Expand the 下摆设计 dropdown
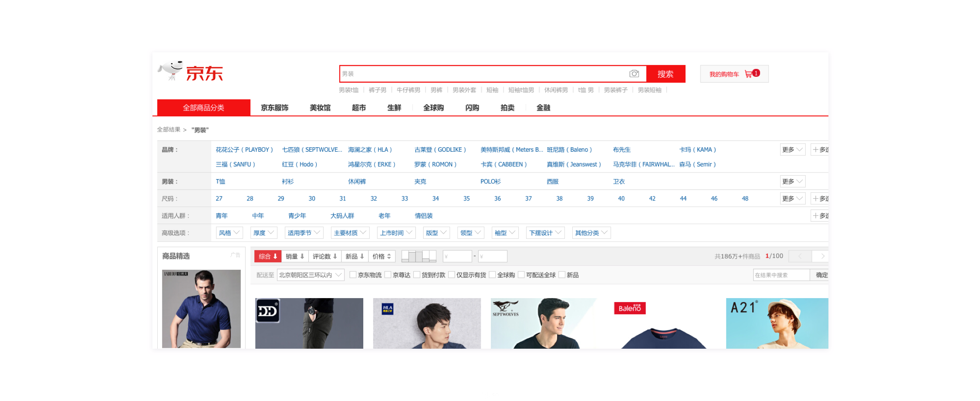Screen dimensions: 980x401 tap(545, 233)
